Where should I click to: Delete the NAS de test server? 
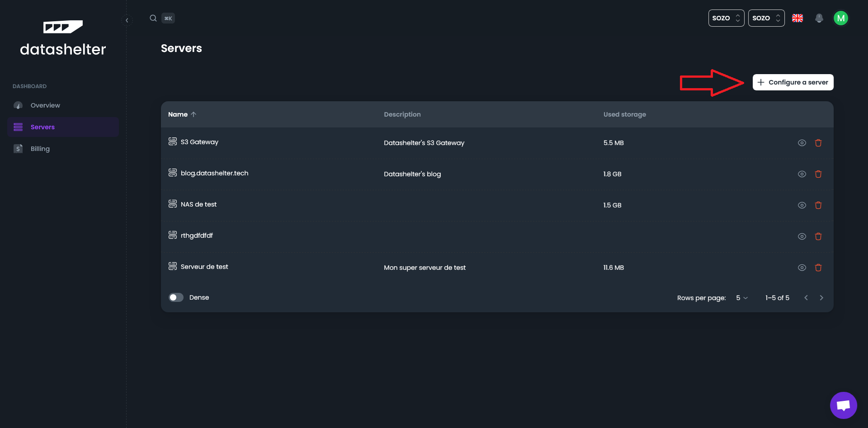tap(818, 205)
